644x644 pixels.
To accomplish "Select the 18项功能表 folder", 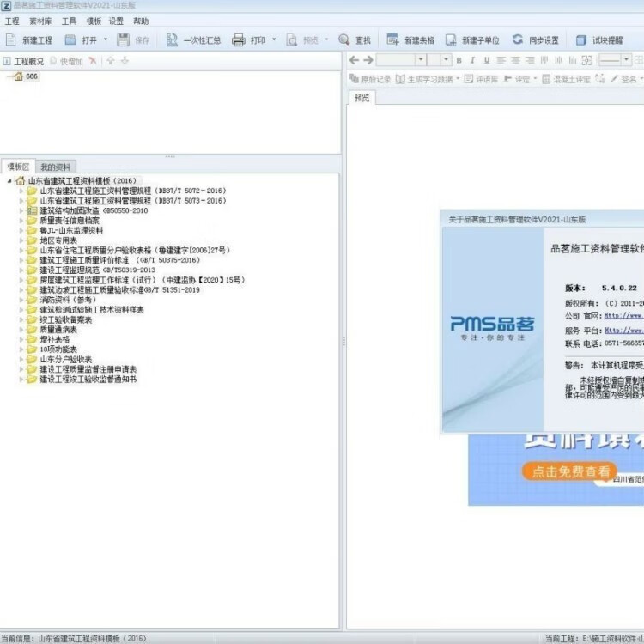I will click(58, 349).
